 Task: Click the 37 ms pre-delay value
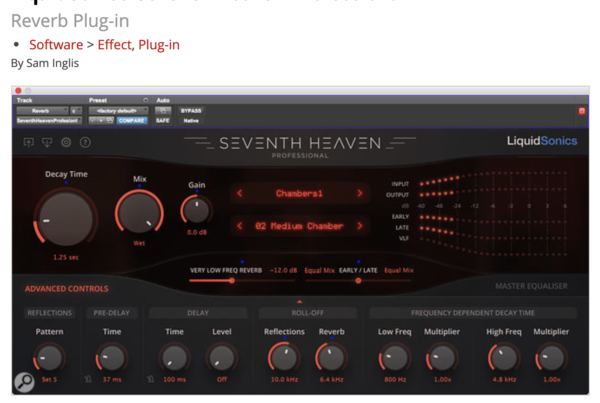click(x=112, y=379)
